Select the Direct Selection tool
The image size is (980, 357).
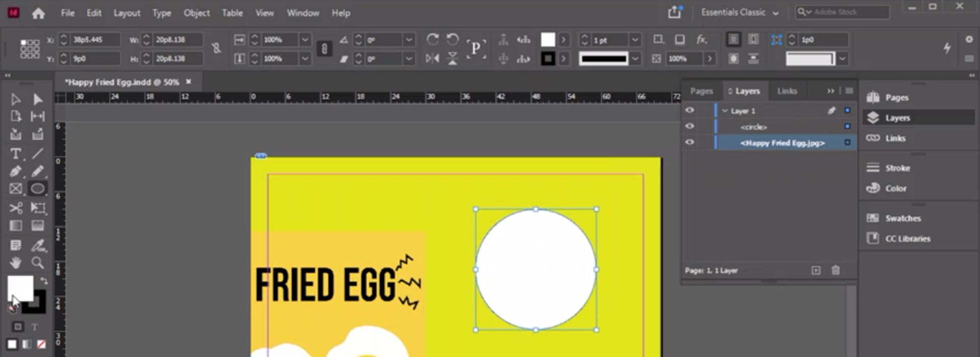point(37,99)
